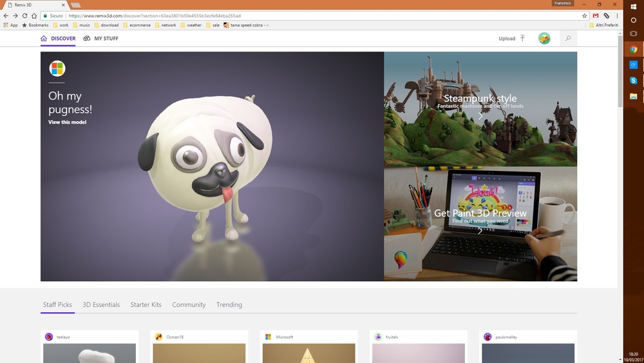This screenshot has width=644, height=363.
Task: Click View this model link
Action: (68, 122)
